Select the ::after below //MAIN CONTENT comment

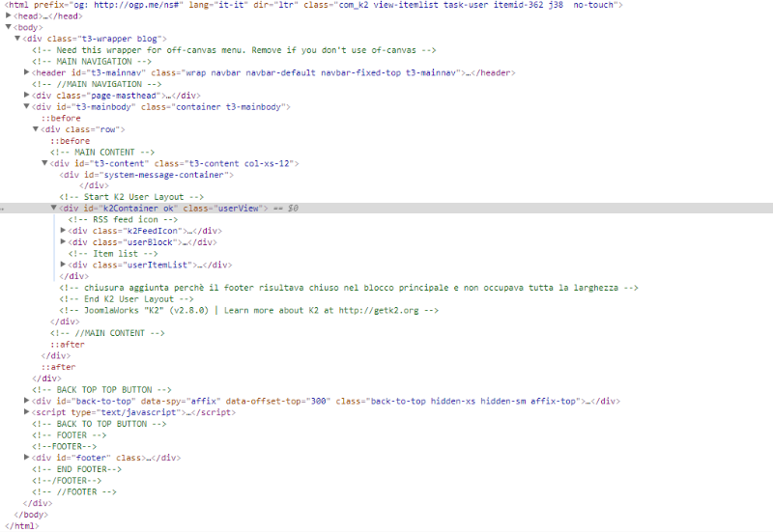[67, 345]
